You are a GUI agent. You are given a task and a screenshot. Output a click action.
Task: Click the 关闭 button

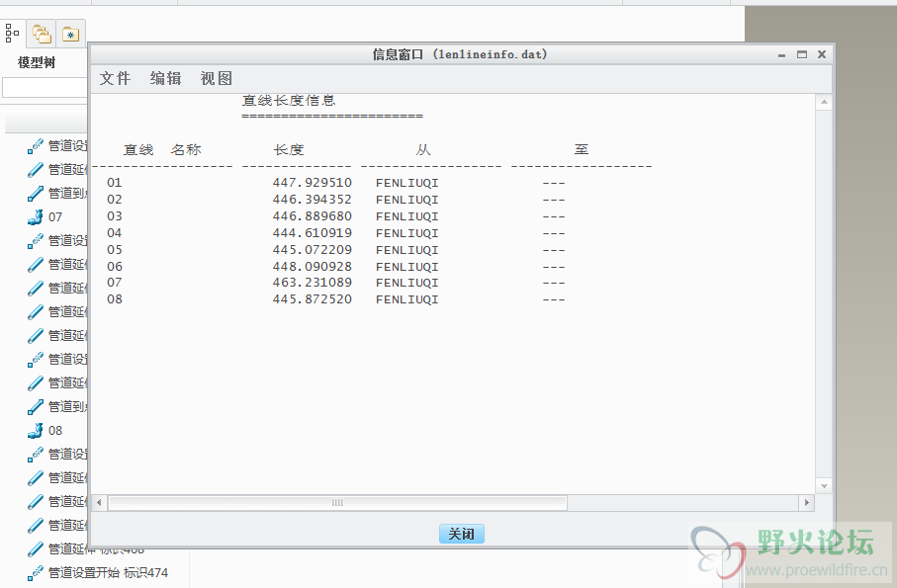tap(462, 534)
